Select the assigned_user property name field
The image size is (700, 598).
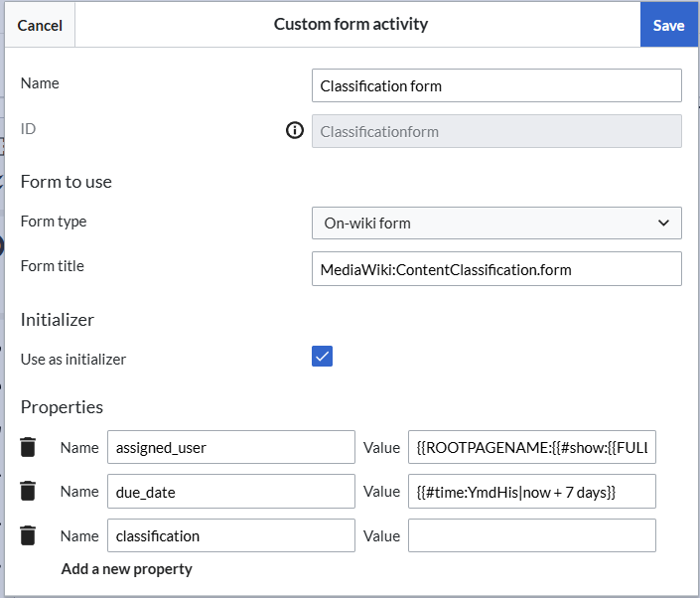pyautogui.click(x=230, y=447)
